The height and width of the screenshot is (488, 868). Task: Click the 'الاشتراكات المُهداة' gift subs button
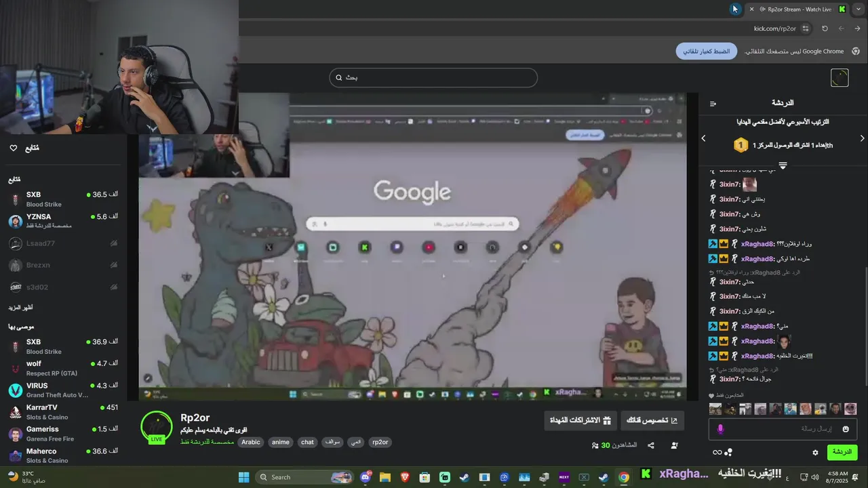click(x=580, y=420)
